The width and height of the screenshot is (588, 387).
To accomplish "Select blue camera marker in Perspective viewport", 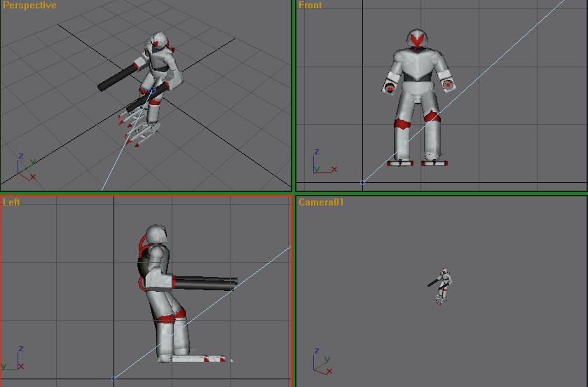I will (x=152, y=90).
